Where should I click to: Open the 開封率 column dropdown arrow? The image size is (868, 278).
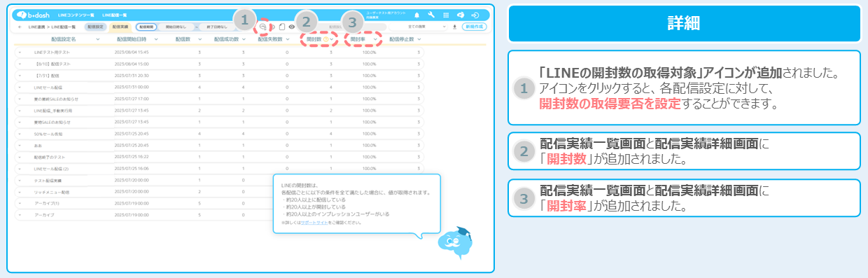376,39
